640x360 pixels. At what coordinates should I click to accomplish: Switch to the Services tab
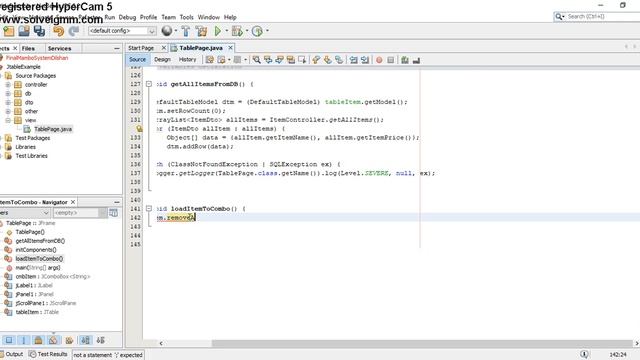pyautogui.click(x=60, y=48)
